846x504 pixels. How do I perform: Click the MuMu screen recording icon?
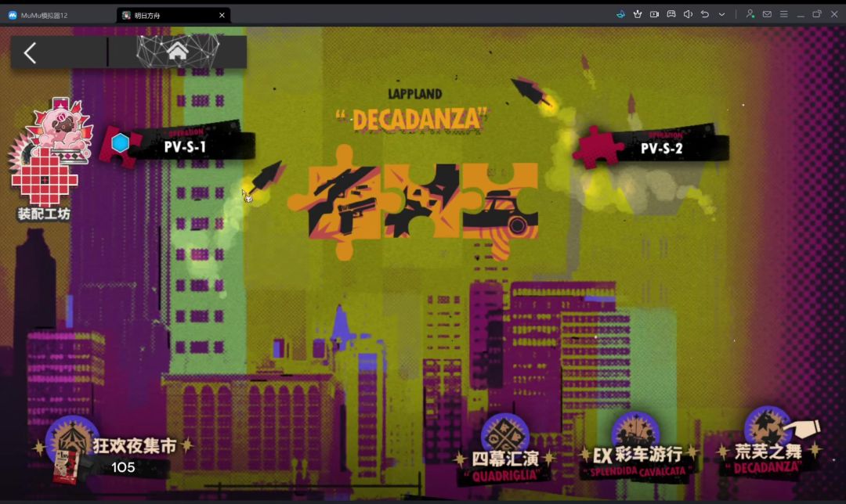click(x=654, y=15)
